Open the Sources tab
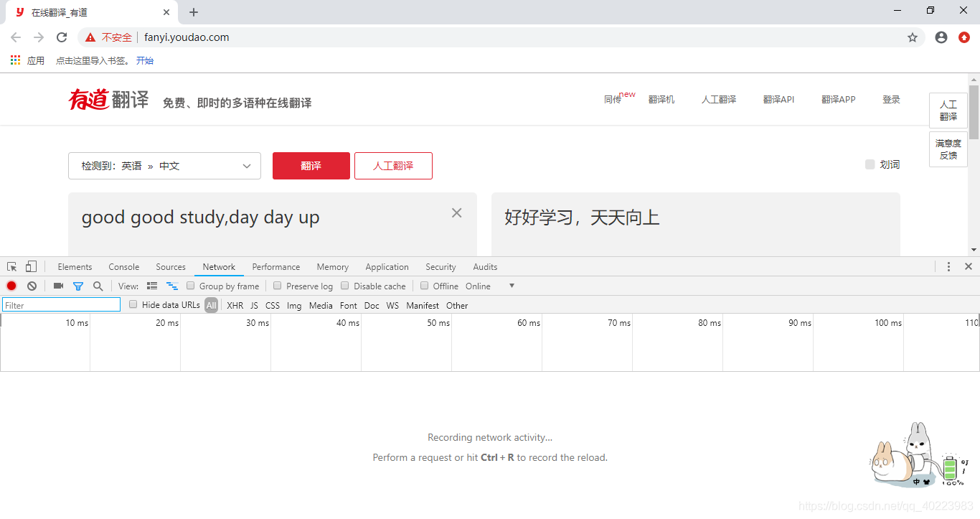The height and width of the screenshot is (519, 980). click(x=171, y=266)
